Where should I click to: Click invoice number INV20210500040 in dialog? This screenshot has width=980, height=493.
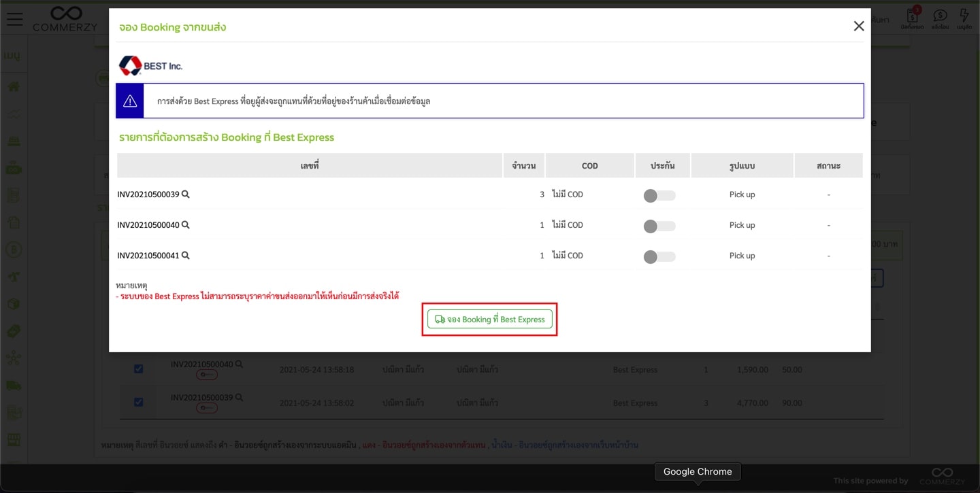(148, 225)
